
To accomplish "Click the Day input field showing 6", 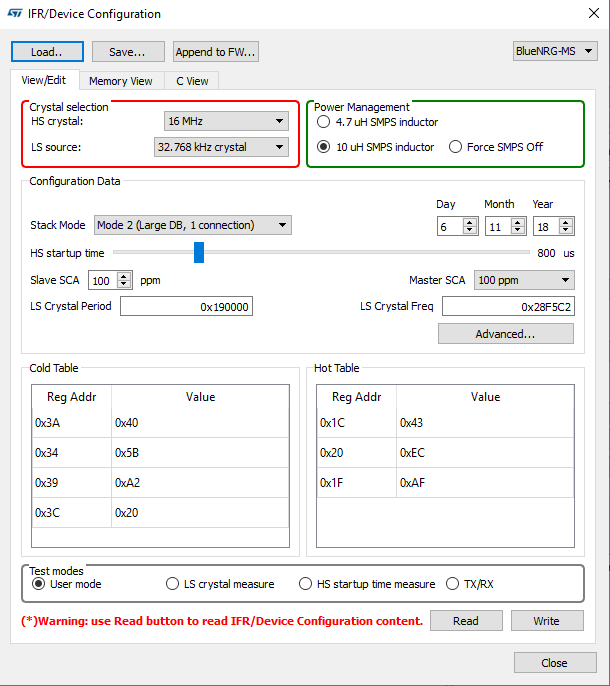I will pyautogui.click(x=451, y=227).
